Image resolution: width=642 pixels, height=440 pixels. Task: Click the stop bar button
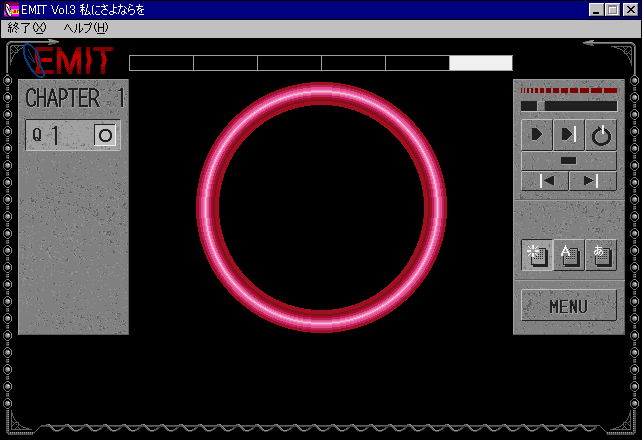click(x=569, y=161)
